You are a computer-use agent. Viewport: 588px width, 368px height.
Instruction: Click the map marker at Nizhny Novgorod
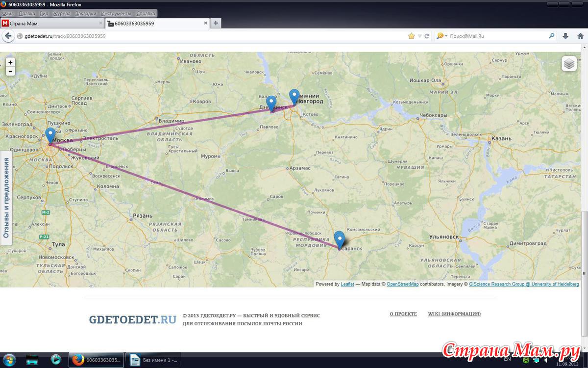tap(294, 97)
